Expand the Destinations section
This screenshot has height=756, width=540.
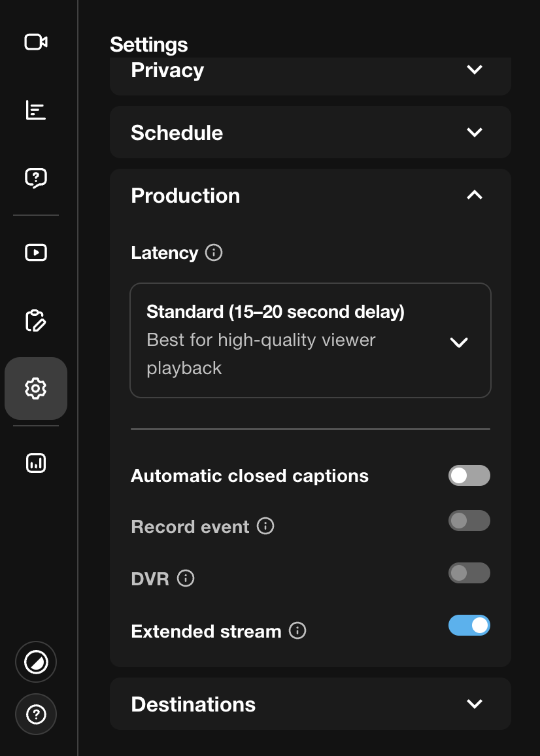pyautogui.click(x=311, y=704)
